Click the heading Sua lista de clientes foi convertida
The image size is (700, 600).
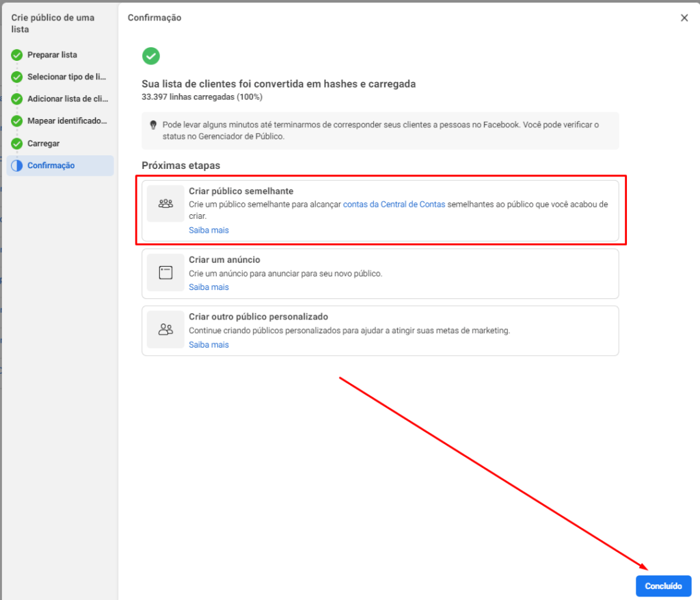[x=279, y=84]
